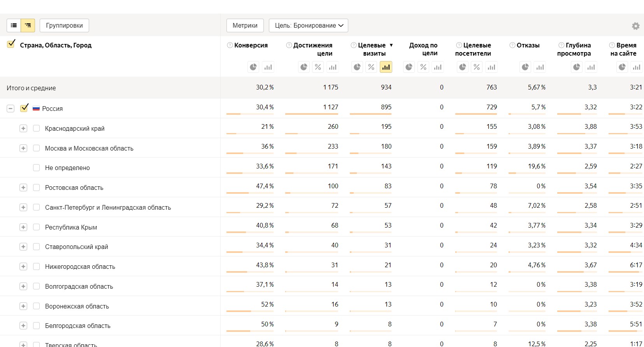This screenshot has width=644, height=347.
Task: Uncheck the Россия row checkbox
Action: [x=24, y=108]
